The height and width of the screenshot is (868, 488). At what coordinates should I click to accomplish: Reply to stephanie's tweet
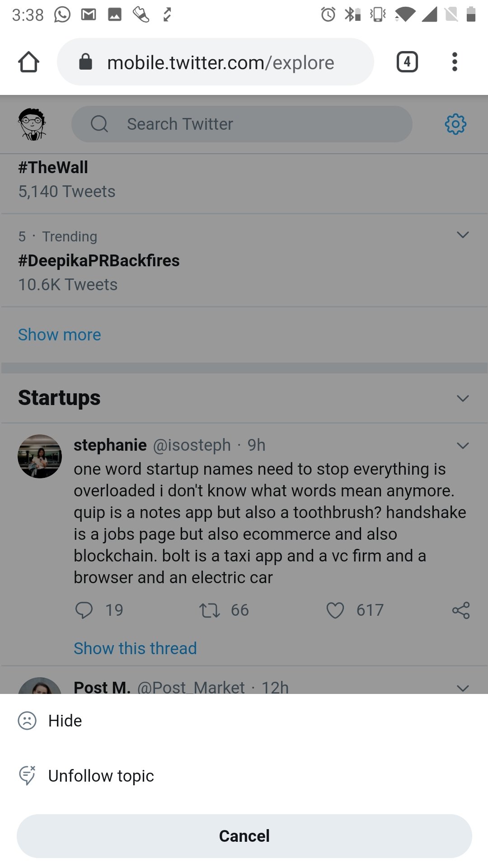point(84,610)
